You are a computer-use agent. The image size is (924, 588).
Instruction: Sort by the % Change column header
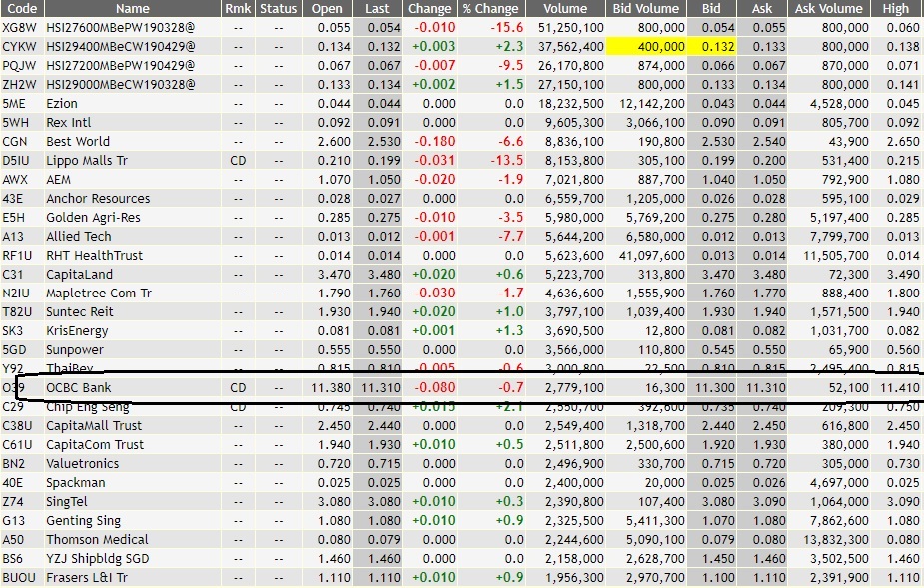pos(493,9)
